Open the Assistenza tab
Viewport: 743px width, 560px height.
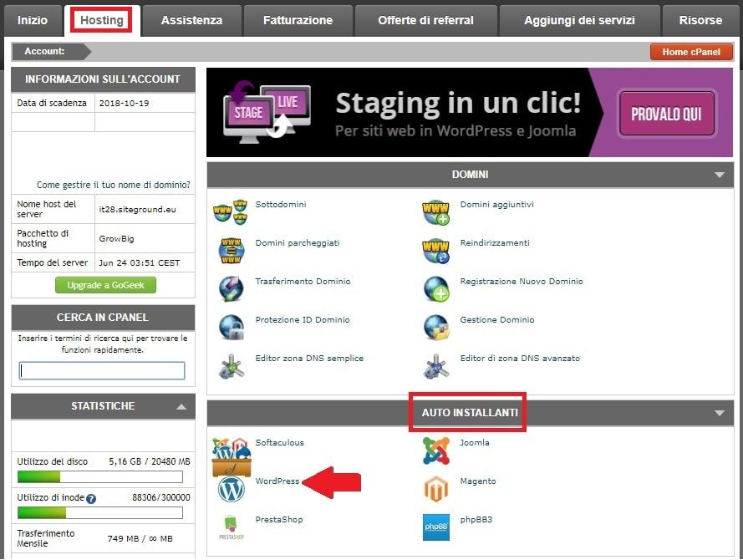click(x=191, y=20)
